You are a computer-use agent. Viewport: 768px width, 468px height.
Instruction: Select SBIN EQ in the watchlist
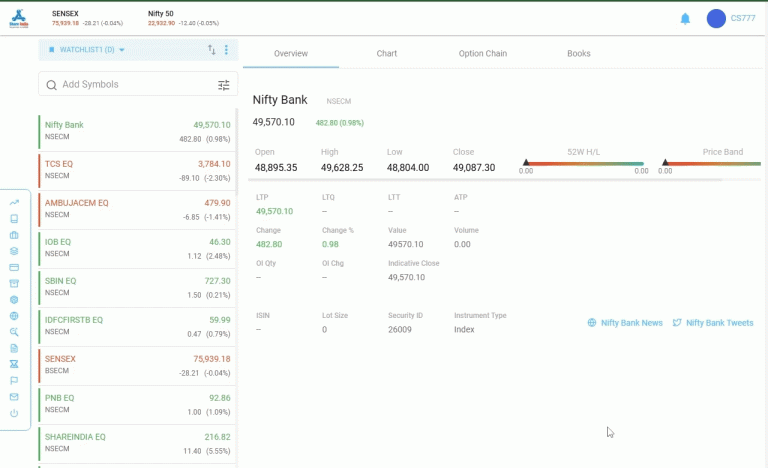(x=137, y=288)
